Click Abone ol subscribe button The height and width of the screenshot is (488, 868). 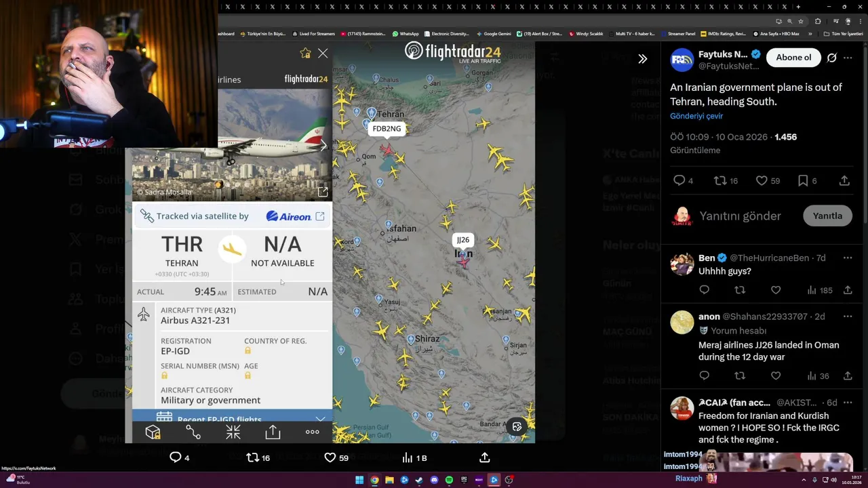[793, 58]
